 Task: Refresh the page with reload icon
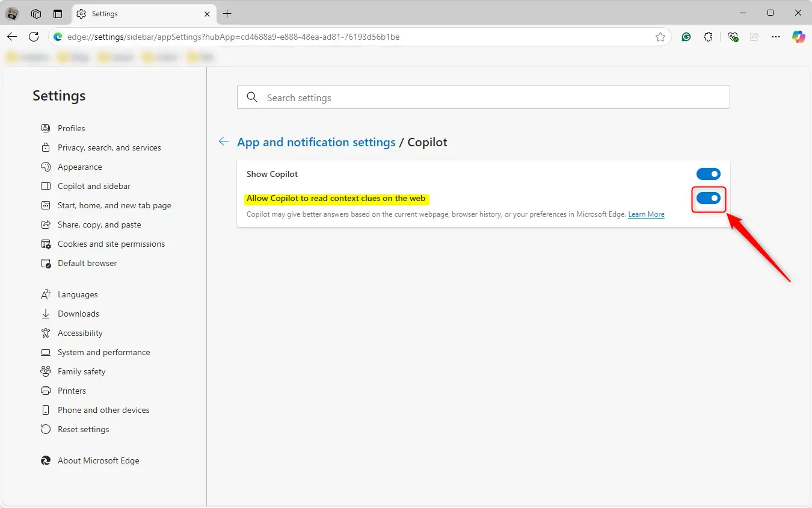coord(34,37)
